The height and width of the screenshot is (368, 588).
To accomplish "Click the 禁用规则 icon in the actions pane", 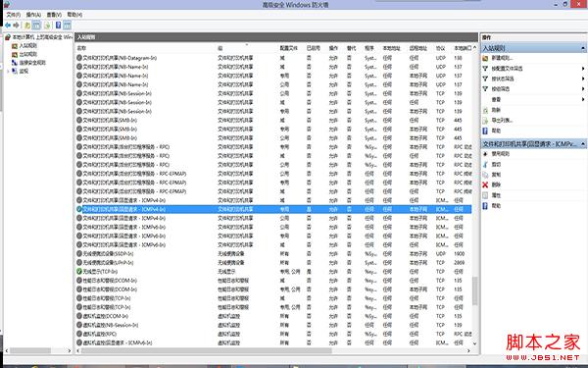I will pos(485,154).
